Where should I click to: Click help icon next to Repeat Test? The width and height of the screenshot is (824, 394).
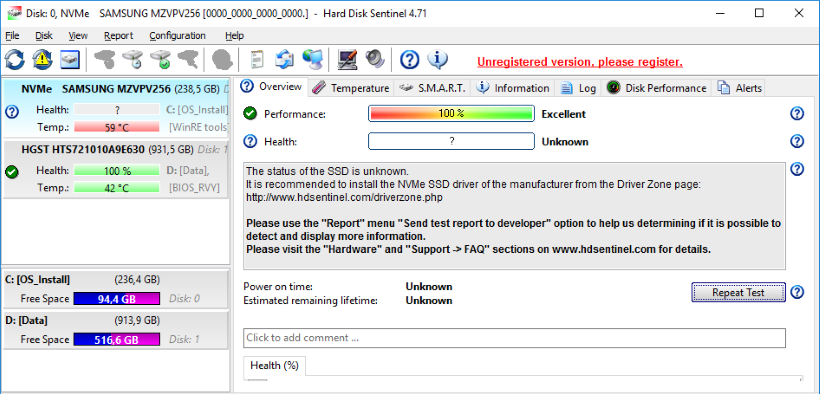point(797,292)
